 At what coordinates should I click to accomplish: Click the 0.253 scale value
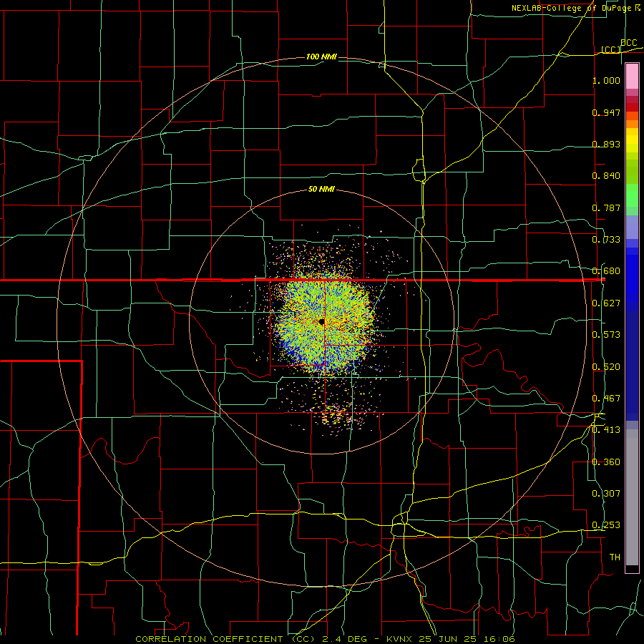click(606, 525)
